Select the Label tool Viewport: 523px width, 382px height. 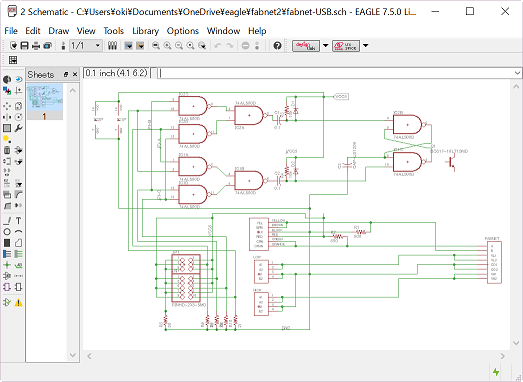18,265
